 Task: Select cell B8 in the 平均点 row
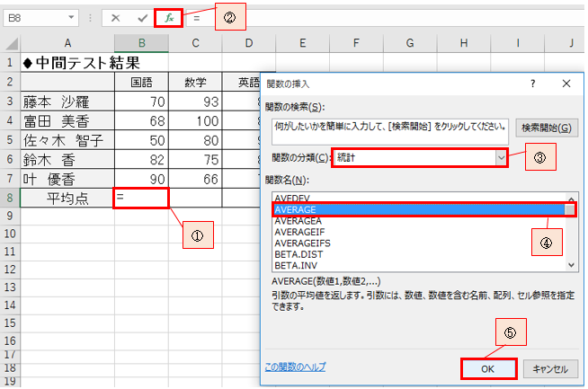(141, 198)
